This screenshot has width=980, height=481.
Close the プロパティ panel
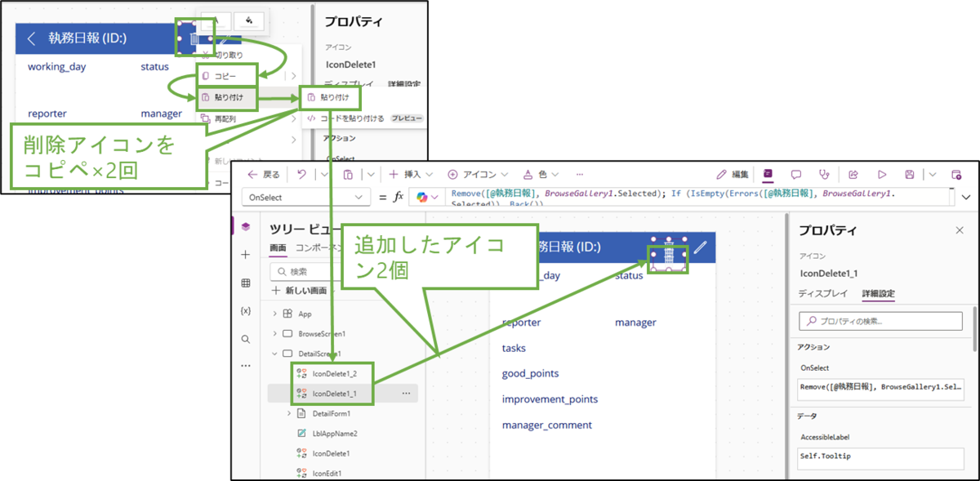[960, 230]
